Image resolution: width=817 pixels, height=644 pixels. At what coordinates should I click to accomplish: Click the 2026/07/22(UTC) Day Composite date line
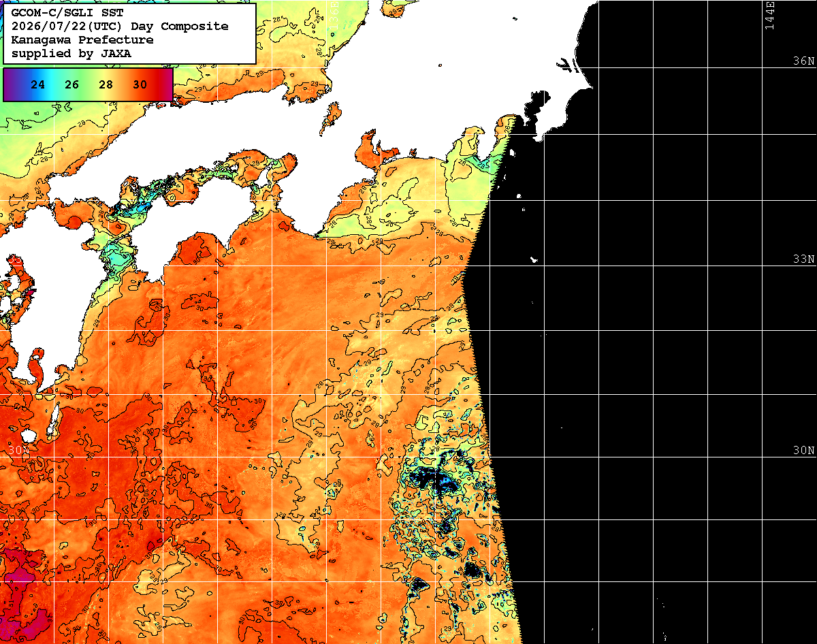(x=120, y=26)
